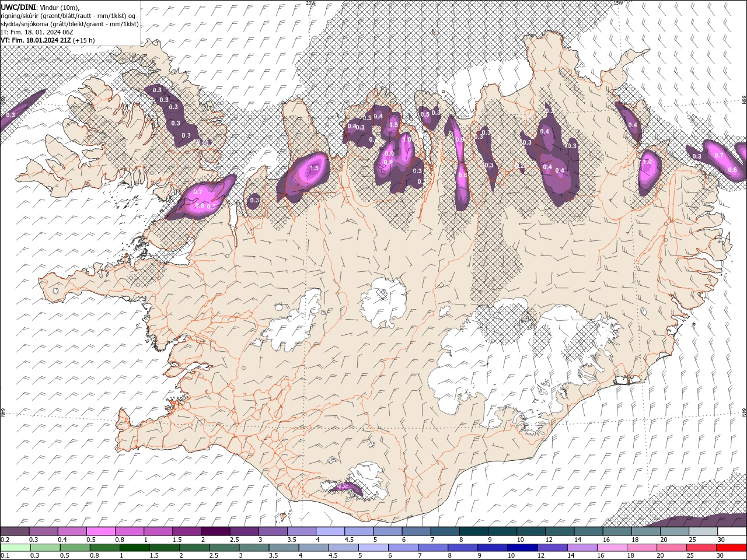Click the 20W longitude label
The height and width of the screenshot is (560, 747).
click(310, 3)
